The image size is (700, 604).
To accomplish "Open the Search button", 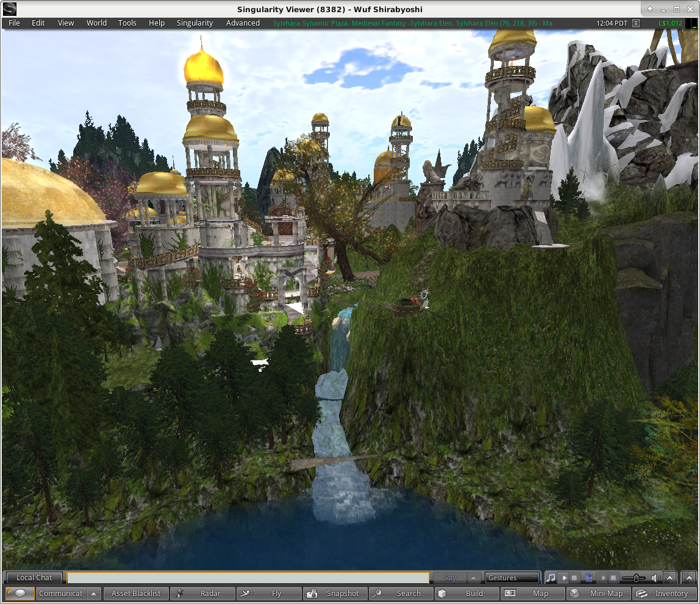I will 401,593.
